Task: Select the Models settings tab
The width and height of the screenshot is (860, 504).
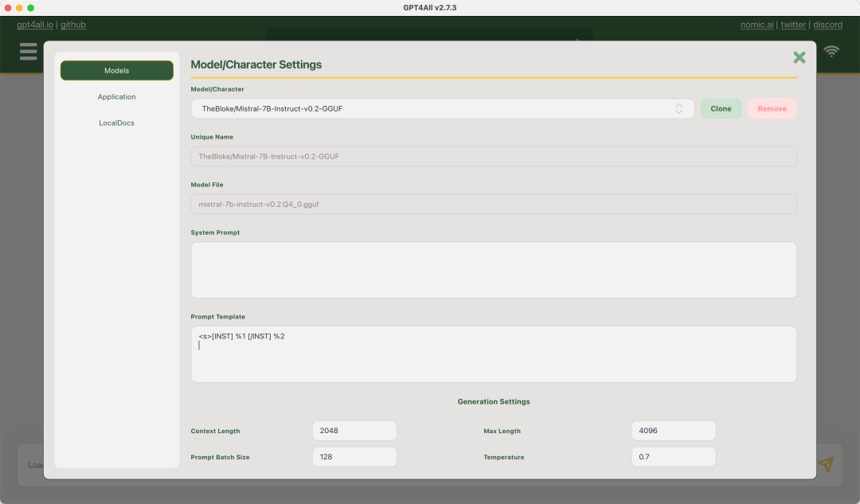Action: point(117,71)
